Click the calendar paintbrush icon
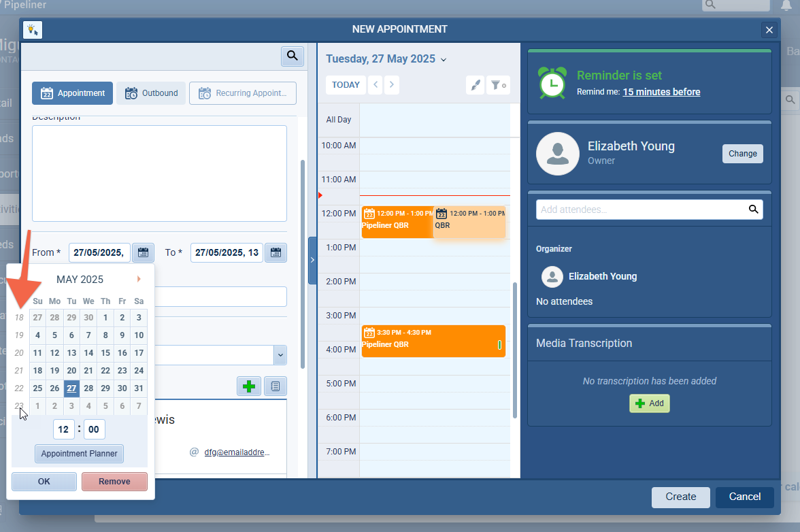The image size is (800, 532). [x=476, y=85]
